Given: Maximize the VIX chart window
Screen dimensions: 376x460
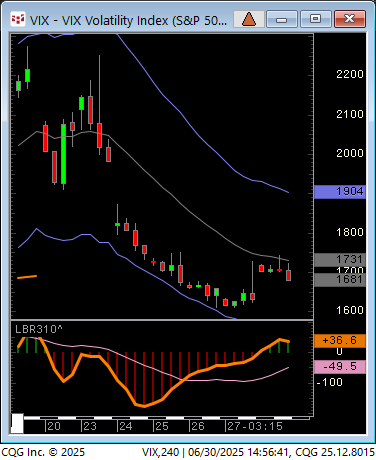Looking at the screenshot, I should pyautogui.click(x=315, y=19).
